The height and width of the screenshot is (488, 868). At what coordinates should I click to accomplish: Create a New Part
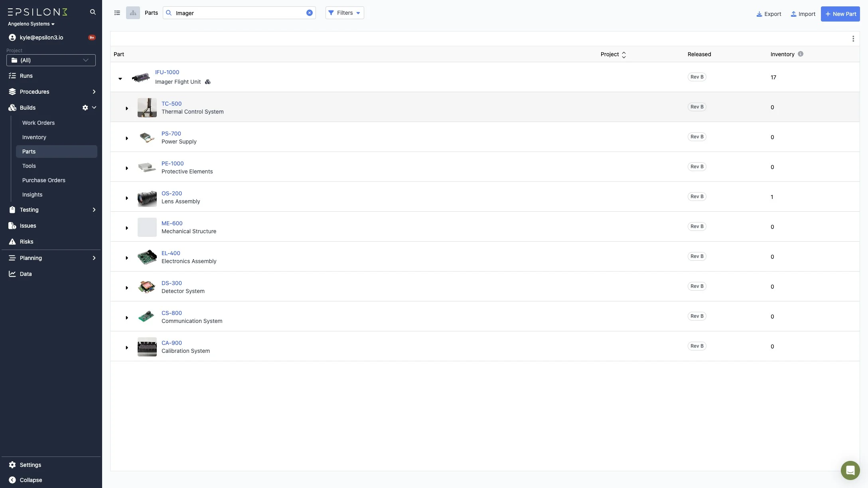click(x=840, y=14)
